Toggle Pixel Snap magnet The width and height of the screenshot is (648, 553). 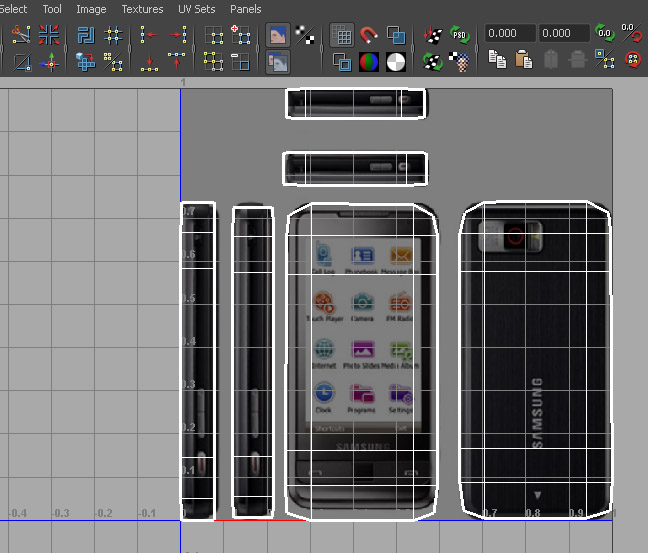[369, 35]
